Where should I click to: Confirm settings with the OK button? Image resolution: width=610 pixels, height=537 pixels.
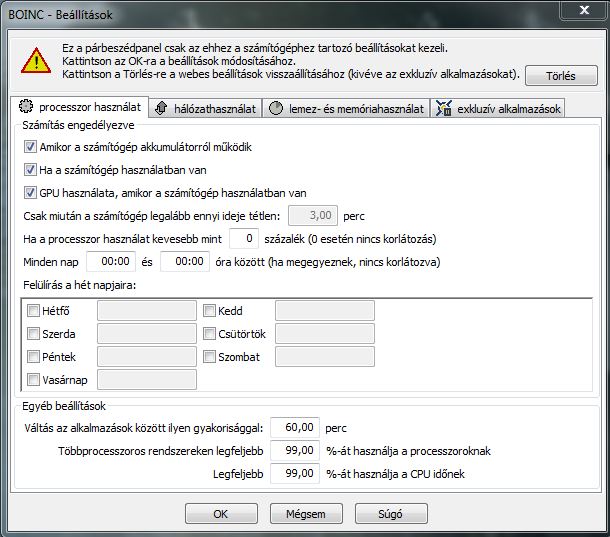point(221,514)
